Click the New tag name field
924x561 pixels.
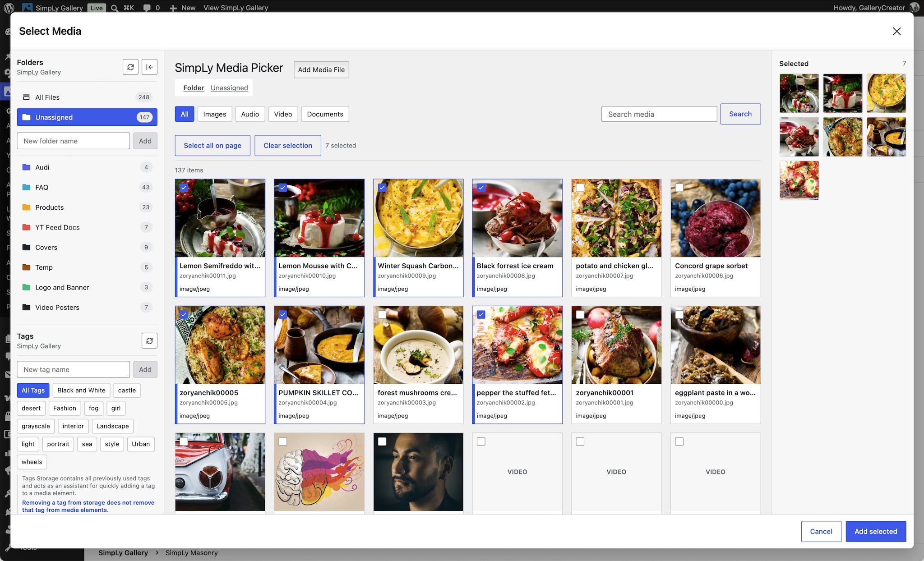click(74, 369)
